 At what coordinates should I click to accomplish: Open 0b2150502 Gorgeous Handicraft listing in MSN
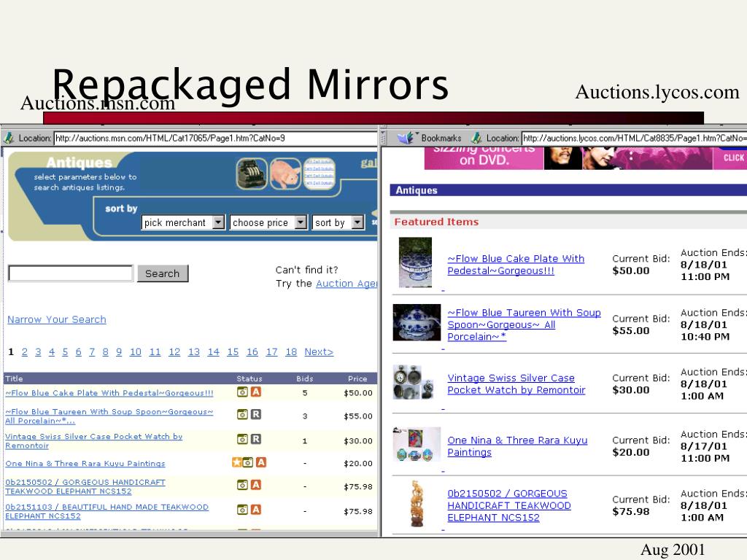(x=85, y=486)
